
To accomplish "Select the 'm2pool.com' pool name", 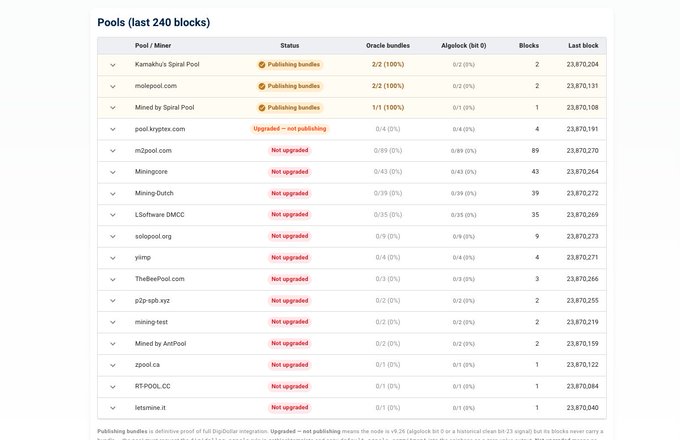I will pyautogui.click(x=153, y=150).
